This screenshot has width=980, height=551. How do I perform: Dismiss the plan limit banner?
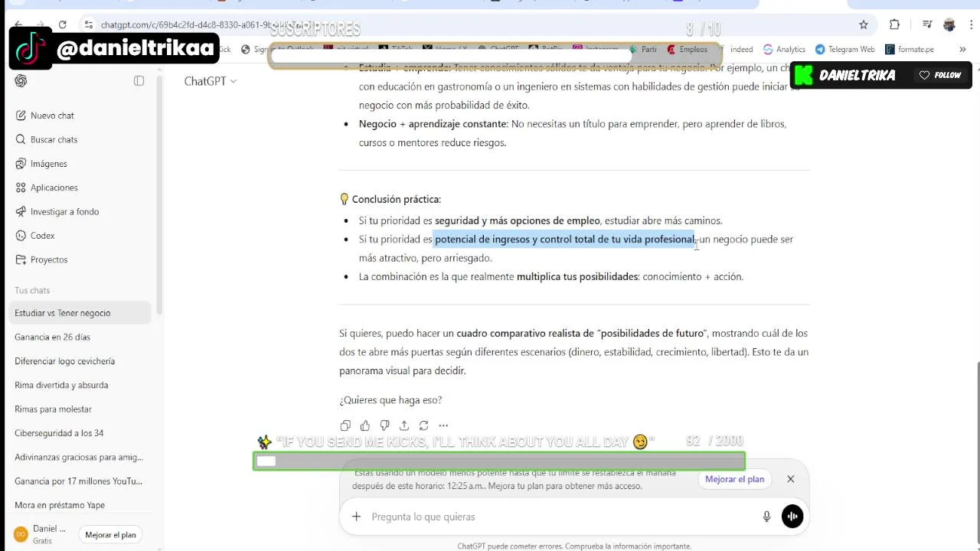[x=790, y=479]
